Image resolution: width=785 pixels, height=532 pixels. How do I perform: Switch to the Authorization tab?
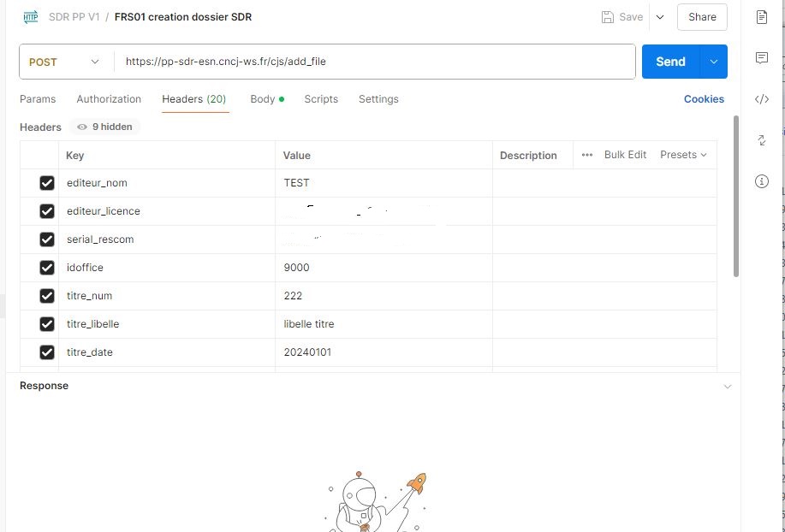click(109, 99)
